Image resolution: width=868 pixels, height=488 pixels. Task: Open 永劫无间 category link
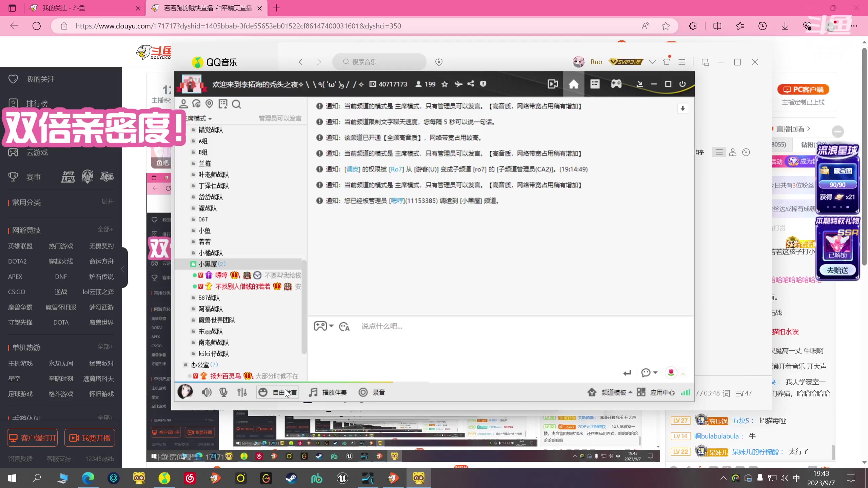click(x=61, y=363)
